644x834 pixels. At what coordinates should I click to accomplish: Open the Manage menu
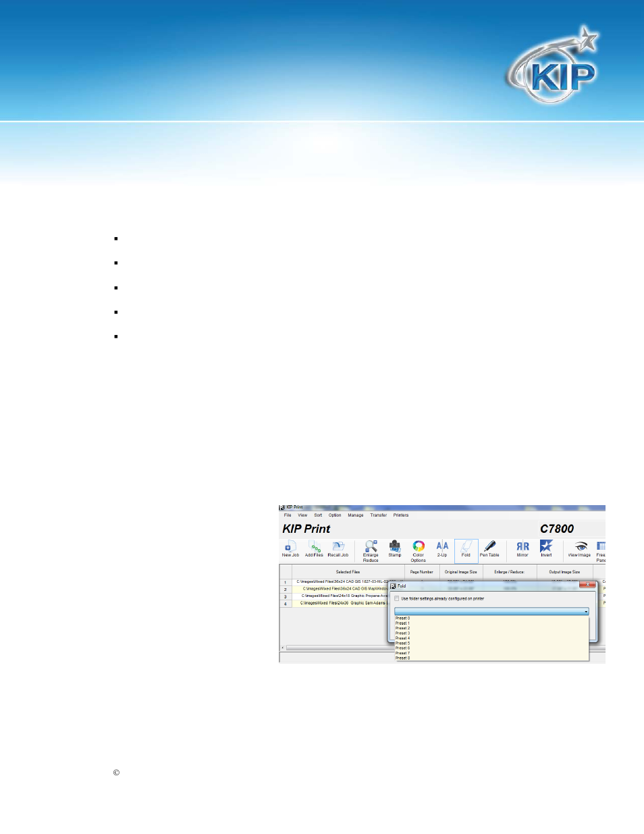coord(356,515)
